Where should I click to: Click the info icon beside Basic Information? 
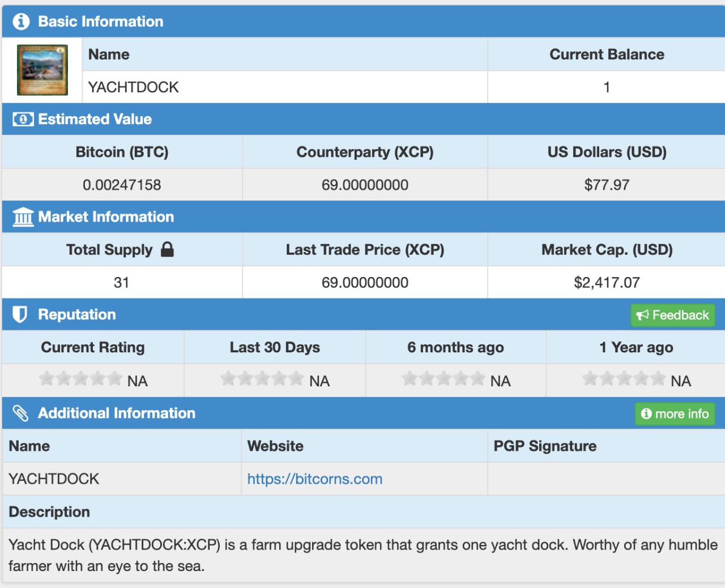[21, 22]
